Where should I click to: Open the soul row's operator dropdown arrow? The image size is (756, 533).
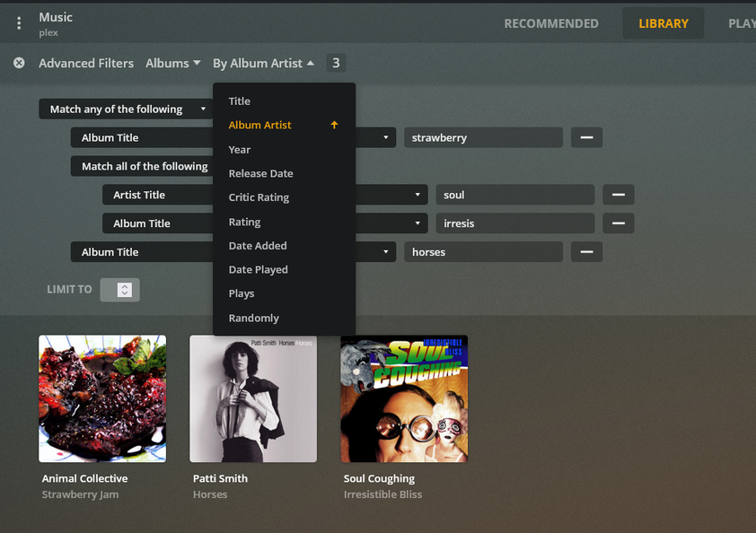click(418, 195)
